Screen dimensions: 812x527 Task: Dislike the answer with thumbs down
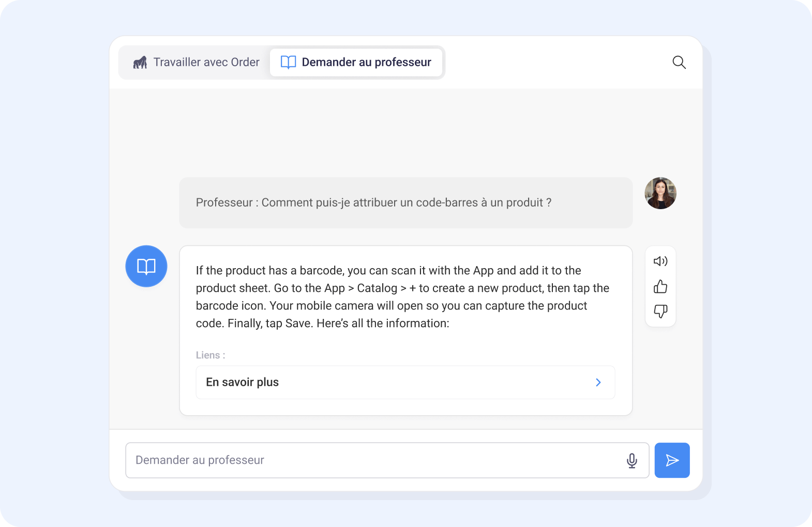(x=660, y=311)
